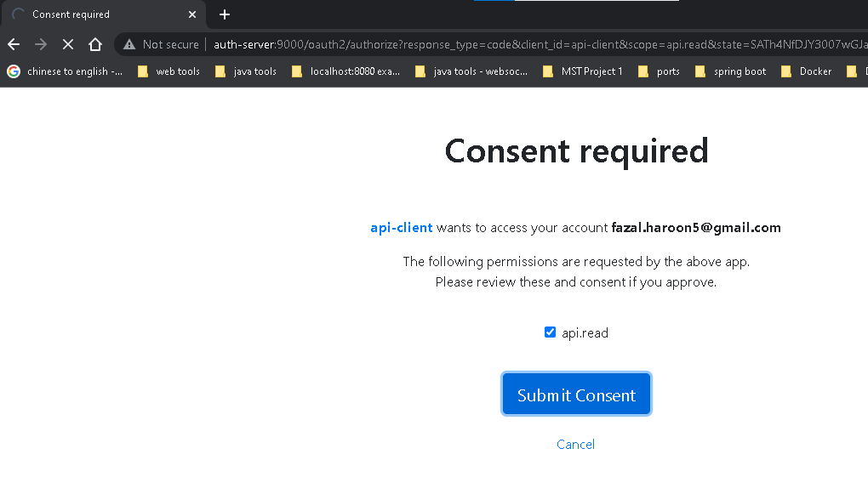Image resolution: width=868 pixels, height=494 pixels.
Task: Open the Google search bookmark icon
Action: click(x=12, y=71)
